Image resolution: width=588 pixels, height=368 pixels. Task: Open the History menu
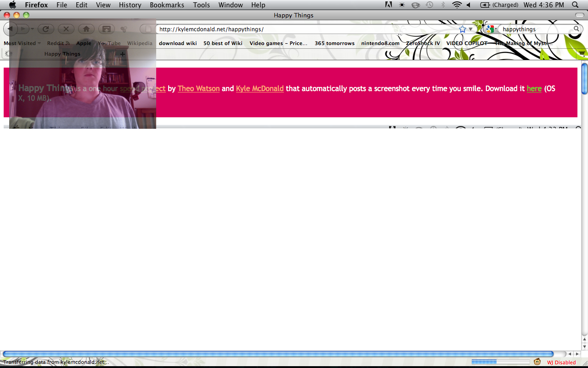click(x=130, y=5)
